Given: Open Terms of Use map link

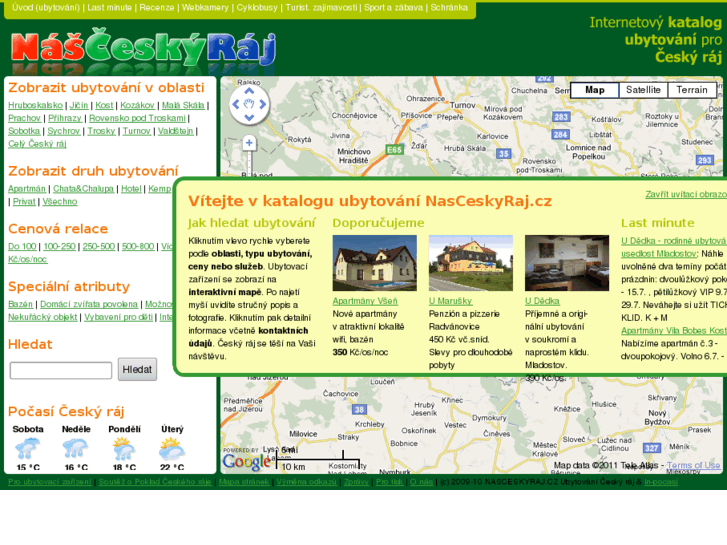Looking at the screenshot, I should [x=694, y=465].
